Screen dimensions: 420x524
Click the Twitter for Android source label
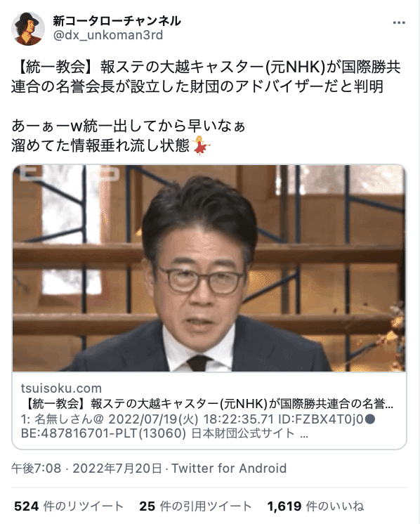[x=229, y=469]
